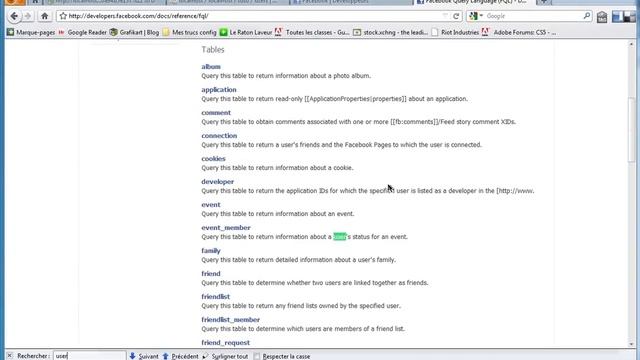Open the event_member table link
640x360 pixels.
tap(226, 228)
